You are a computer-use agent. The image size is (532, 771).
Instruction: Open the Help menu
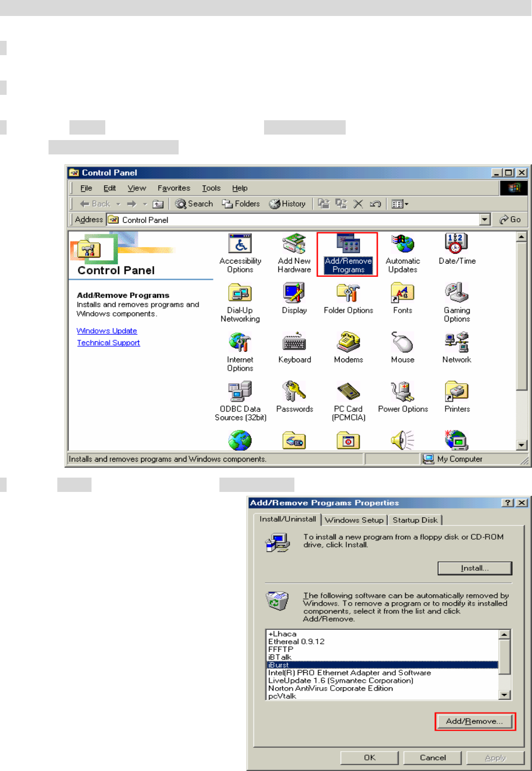pos(240,188)
